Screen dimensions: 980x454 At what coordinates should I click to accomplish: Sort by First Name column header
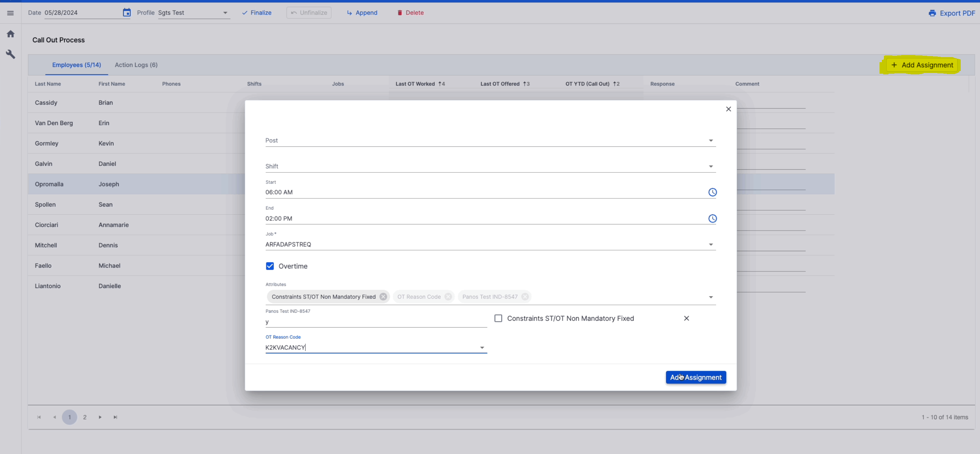pyautogui.click(x=112, y=84)
